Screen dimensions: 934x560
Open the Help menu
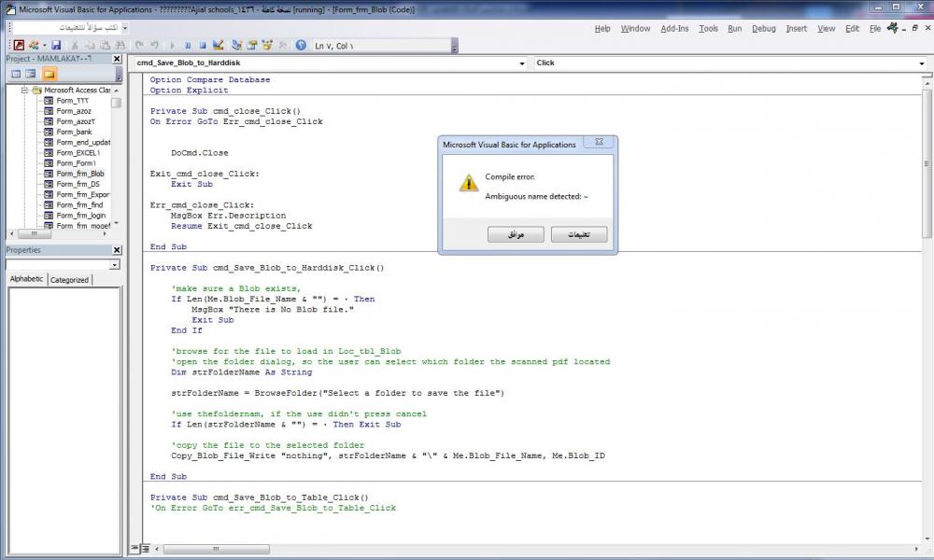(x=602, y=29)
